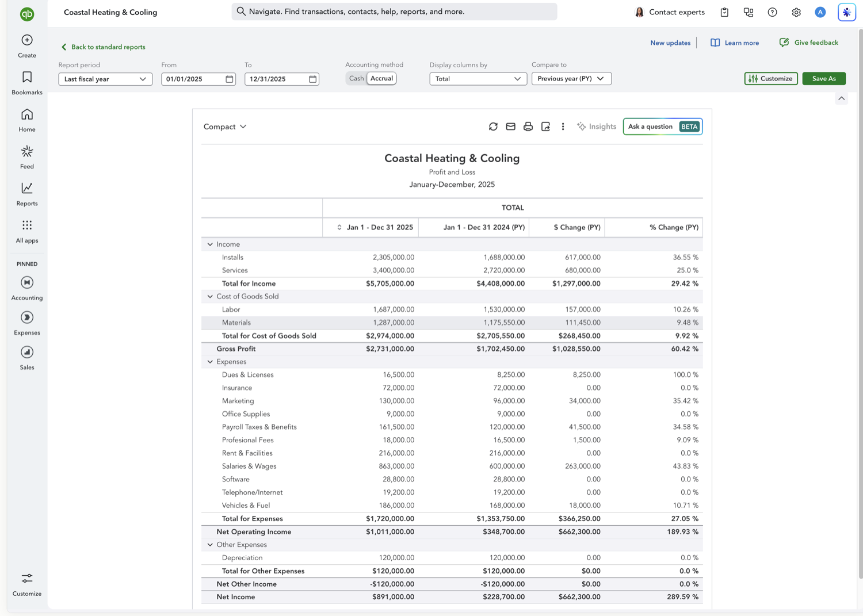Open the Feed section
863x616 pixels.
pyautogui.click(x=27, y=158)
